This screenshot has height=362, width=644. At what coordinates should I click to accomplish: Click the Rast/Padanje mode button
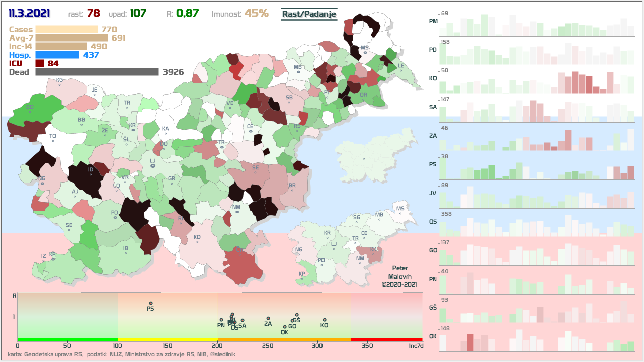(308, 14)
